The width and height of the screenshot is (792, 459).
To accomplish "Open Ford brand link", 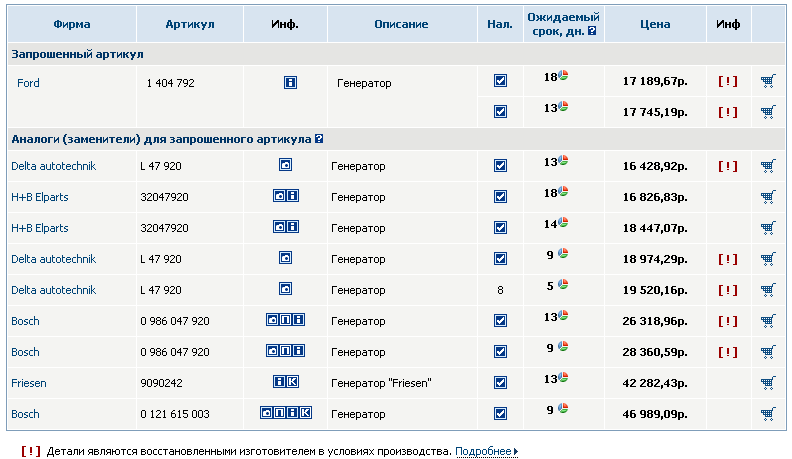I will (x=28, y=83).
